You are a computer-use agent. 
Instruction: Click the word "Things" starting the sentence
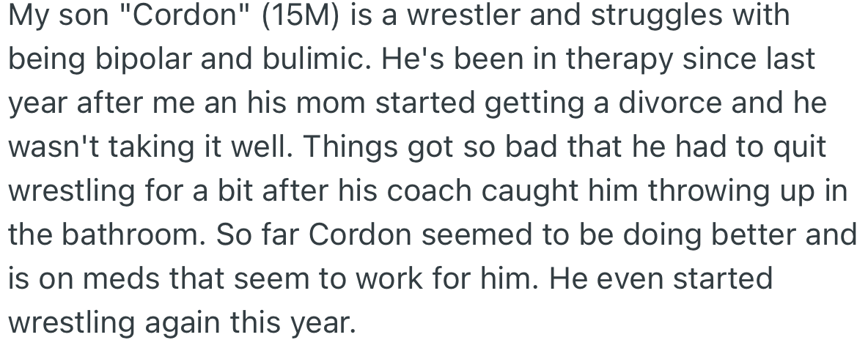click(350, 147)
